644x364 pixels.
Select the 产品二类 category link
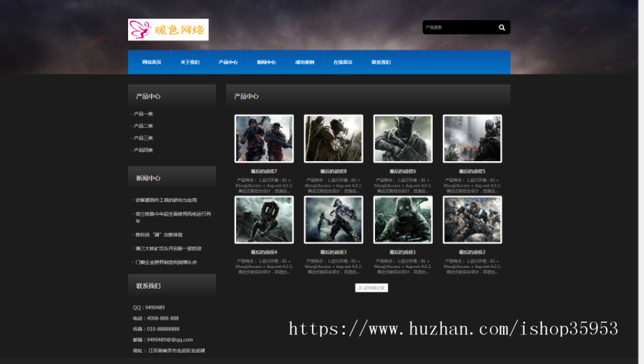pyautogui.click(x=143, y=126)
